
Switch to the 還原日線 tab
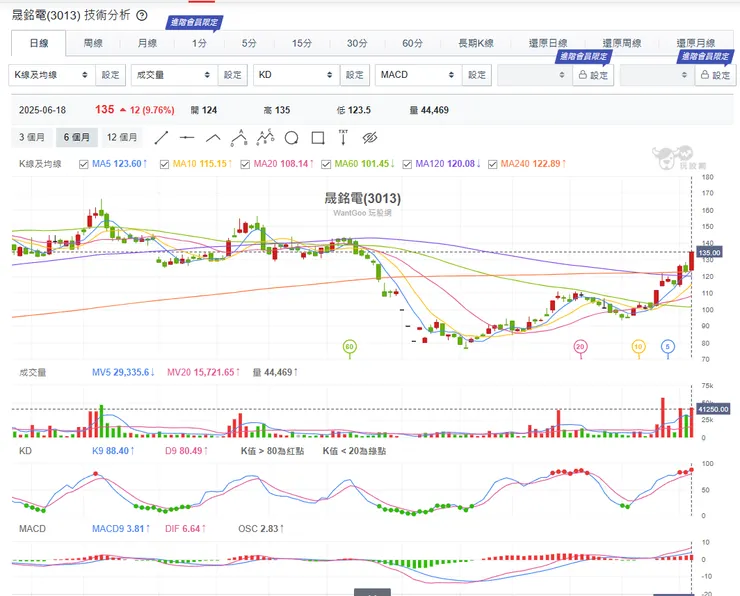pos(548,43)
